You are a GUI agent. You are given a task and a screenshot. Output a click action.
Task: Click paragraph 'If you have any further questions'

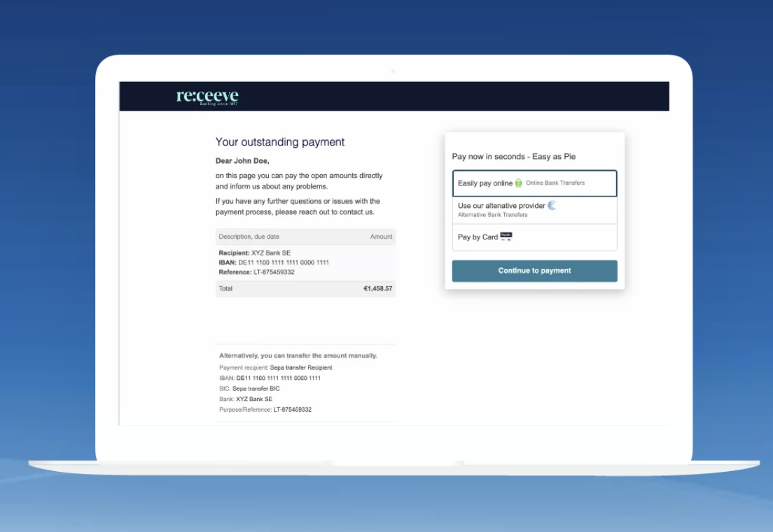(x=298, y=206)
